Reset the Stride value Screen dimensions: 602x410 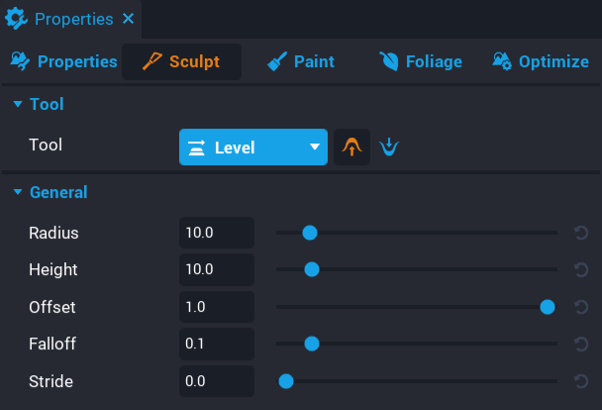tap(581, 381)
